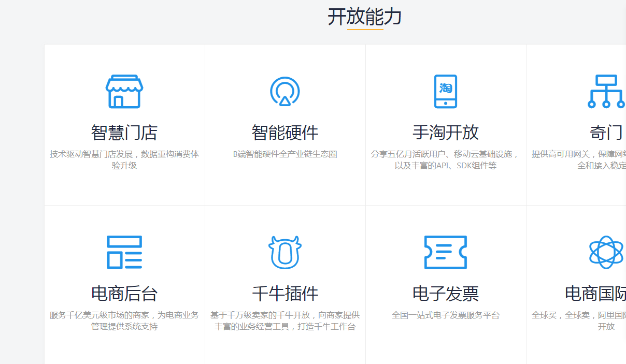The image size is (626, 364).
Task: Select the 电商后台 layout icon
Action: [x=124, y=252]
